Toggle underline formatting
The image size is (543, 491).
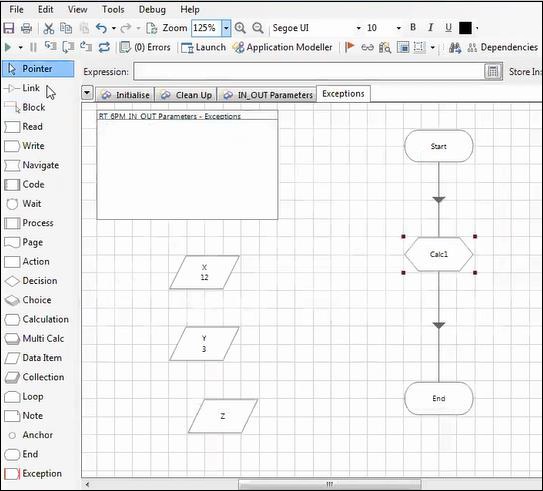point(448,27)
